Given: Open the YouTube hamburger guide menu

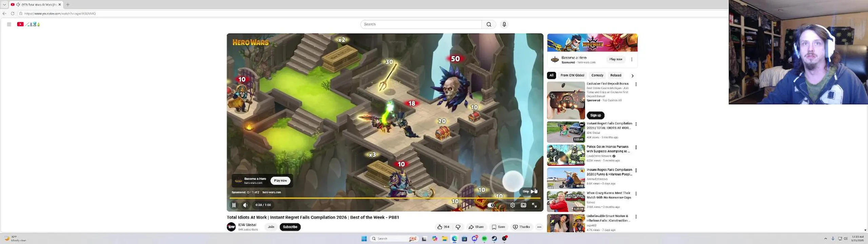Looking at the screenshot, I should tap(9, 24).
